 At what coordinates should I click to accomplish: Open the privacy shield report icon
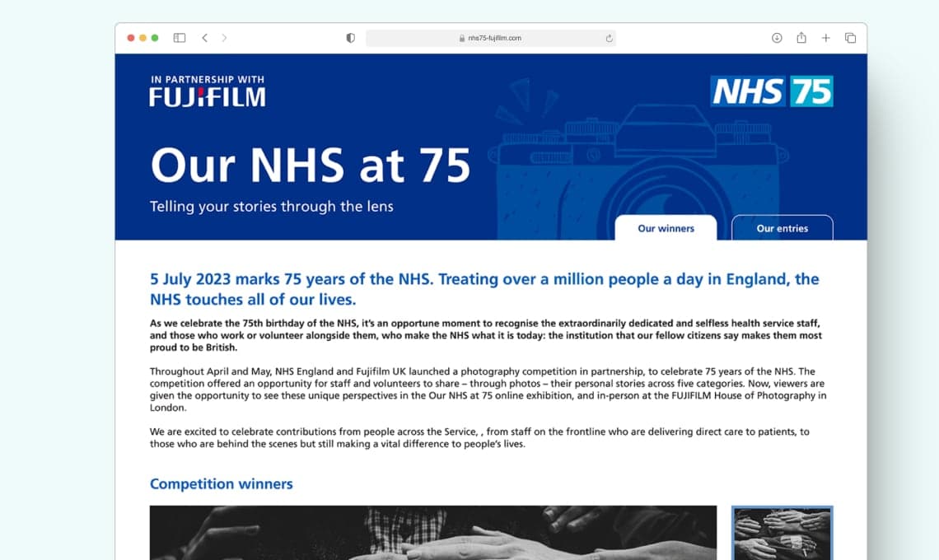click(x=350, y=38)
